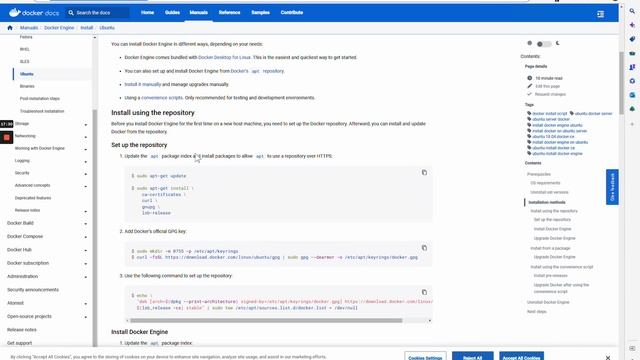Click the Search the docs field
This screenshot has height=360, width=640.
pyautogui.click(x=97, y=13)
